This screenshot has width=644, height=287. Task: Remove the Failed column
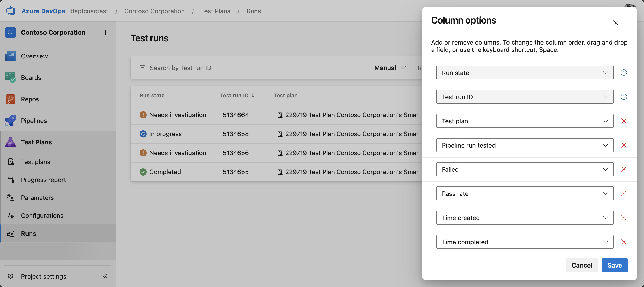tap(624, 169)
